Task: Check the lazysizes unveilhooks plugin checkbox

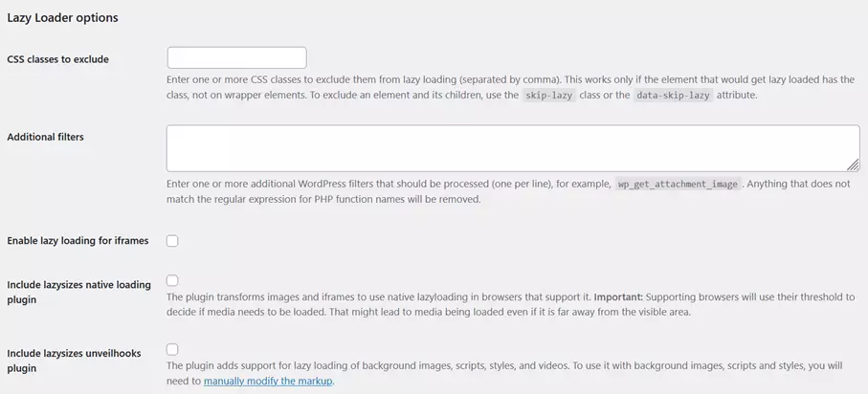Action: 172,349
